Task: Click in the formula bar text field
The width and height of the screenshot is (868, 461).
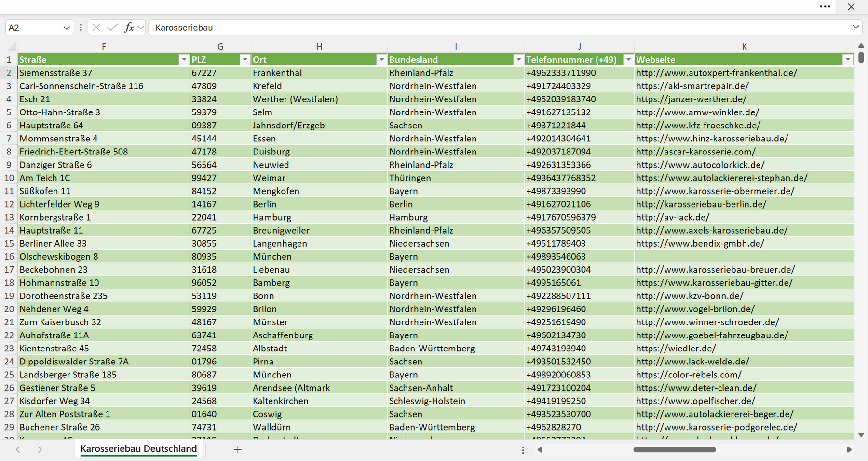Action: (499, 28)
